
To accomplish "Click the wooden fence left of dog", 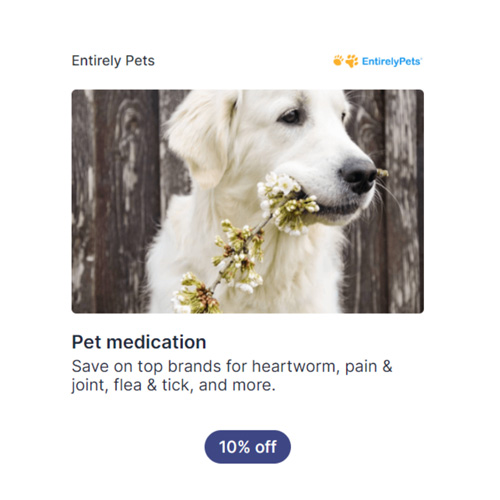I will pyautogui.click(x=115, y=201).
